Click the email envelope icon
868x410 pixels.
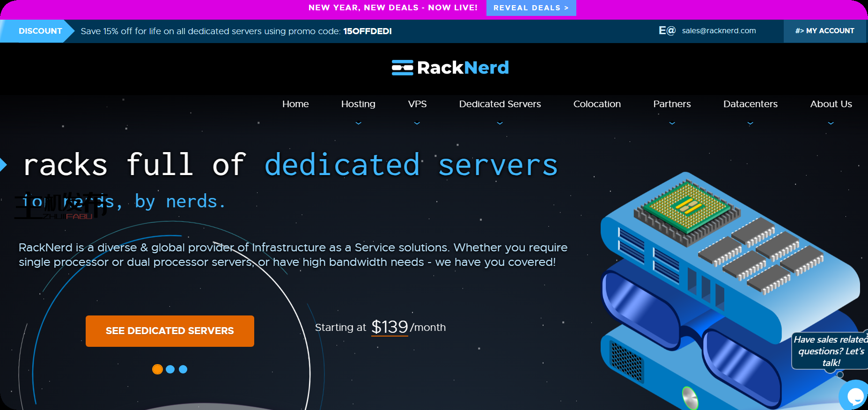coord(667,31)
